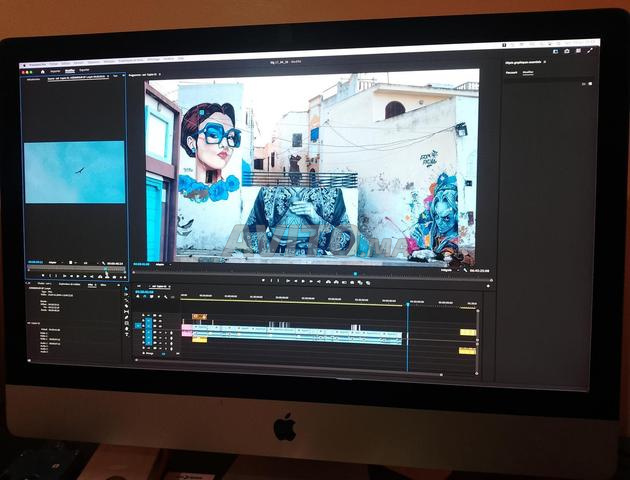
Task: Open the Text tab beside Source monitor
Action: click(x=115, y=76)
